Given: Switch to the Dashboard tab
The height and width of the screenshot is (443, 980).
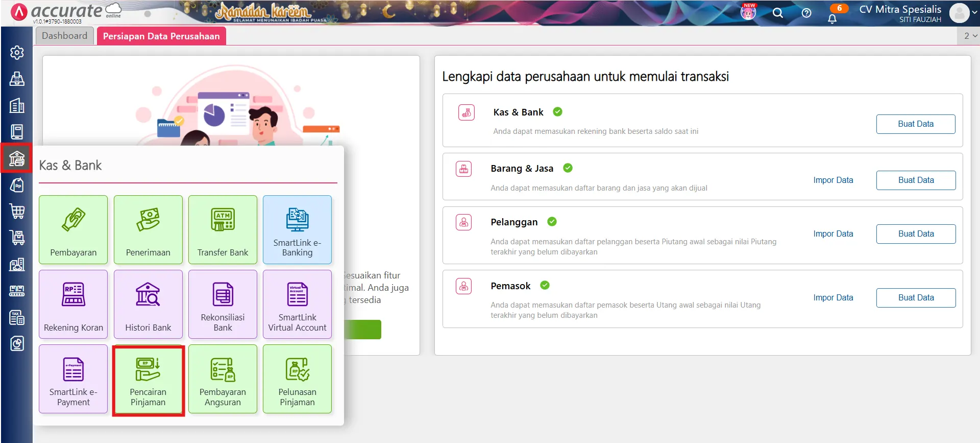Looking at the screenshot, I should (x=65, y=36).
